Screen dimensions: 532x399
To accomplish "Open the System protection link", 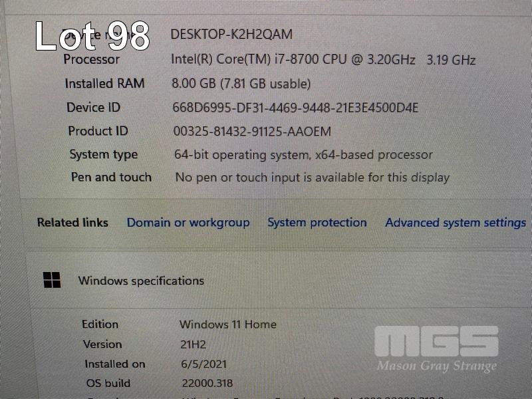I will [317, 223].
